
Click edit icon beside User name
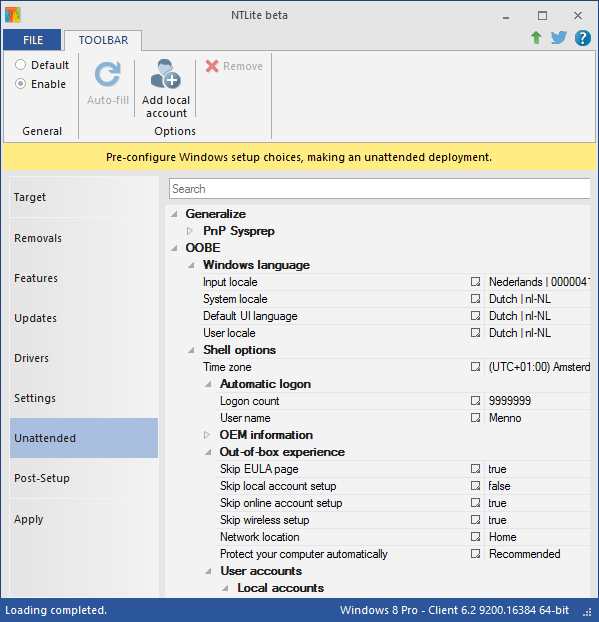(x=475, y=418)
